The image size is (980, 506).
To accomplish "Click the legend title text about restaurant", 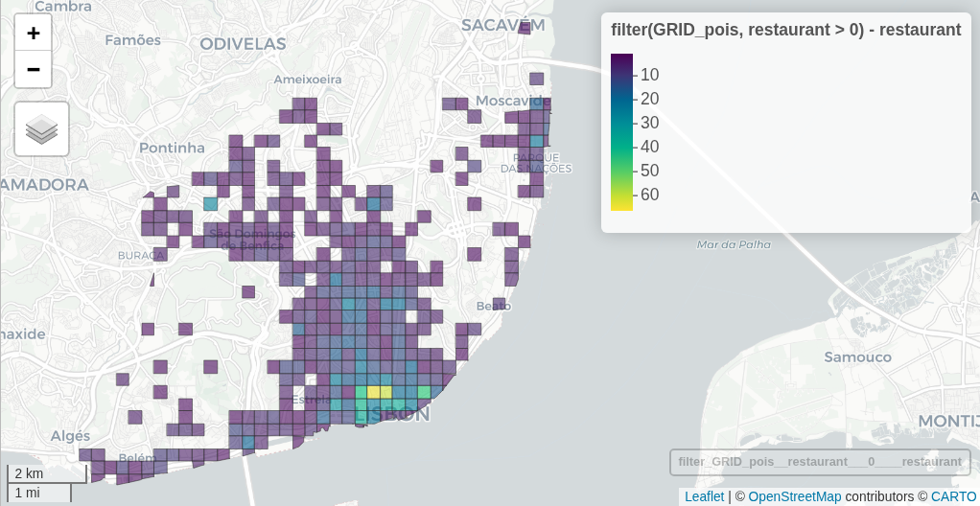I will pyautogui.click(x=785, y=31).
